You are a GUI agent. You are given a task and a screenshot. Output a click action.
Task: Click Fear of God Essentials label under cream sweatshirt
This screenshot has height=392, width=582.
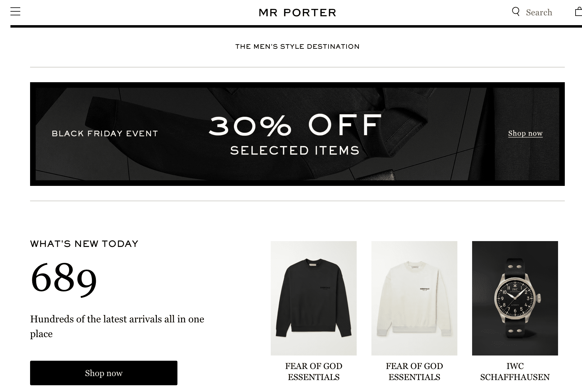click(x=414, y=371)
